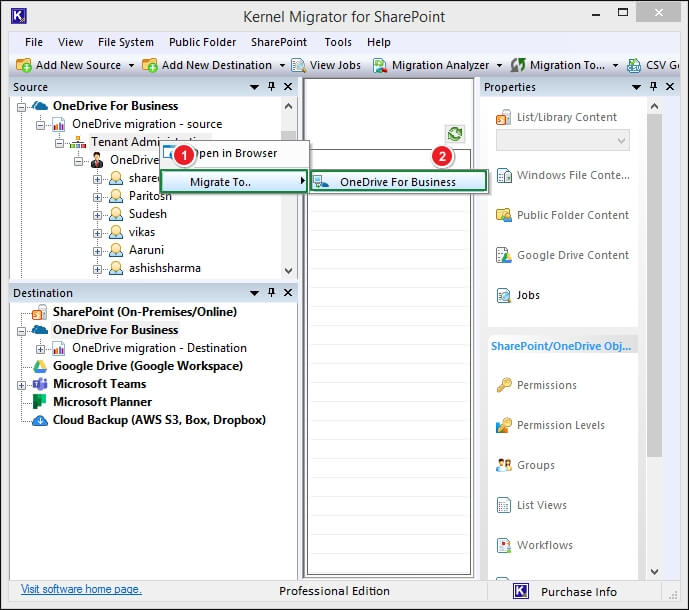Select Cloud Backup (AWS S3, Box, Dropbox)
The image size is (689, 610).
[159, 420]
